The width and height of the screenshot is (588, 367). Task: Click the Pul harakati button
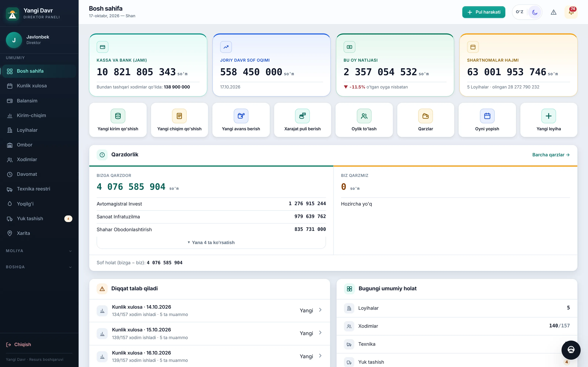[x=483, y=12]
